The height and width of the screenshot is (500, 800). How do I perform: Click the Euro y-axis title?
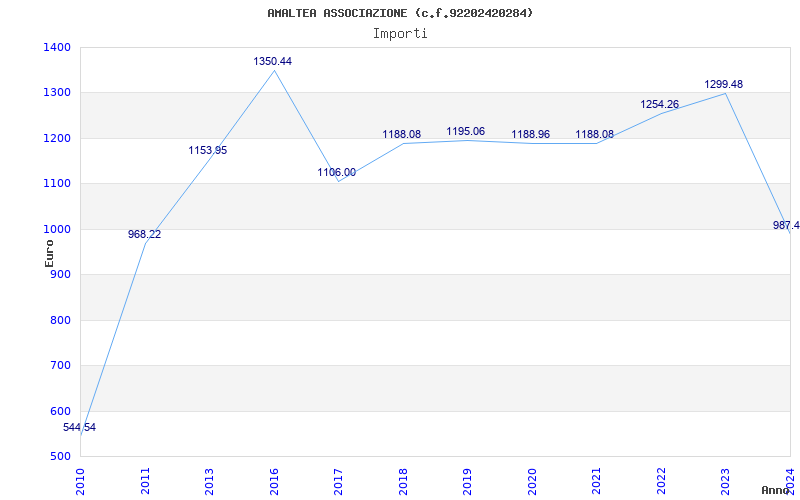coord(49,254)
